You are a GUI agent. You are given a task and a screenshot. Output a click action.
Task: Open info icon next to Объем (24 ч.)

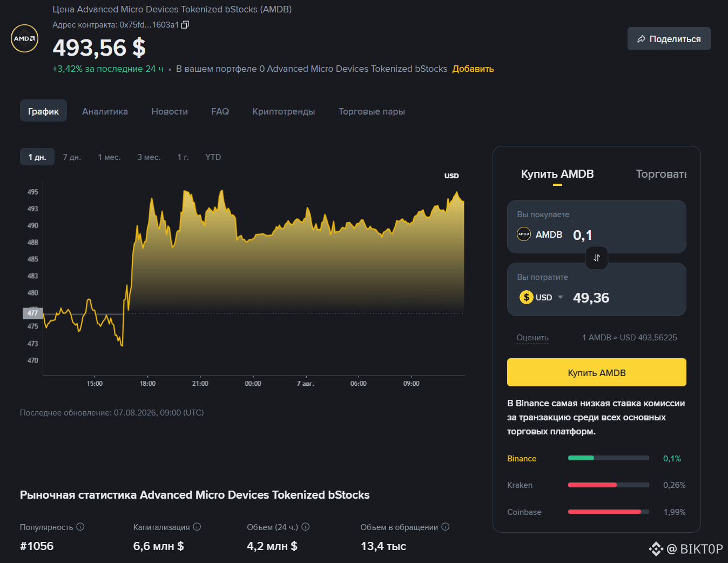click(306, 527)
